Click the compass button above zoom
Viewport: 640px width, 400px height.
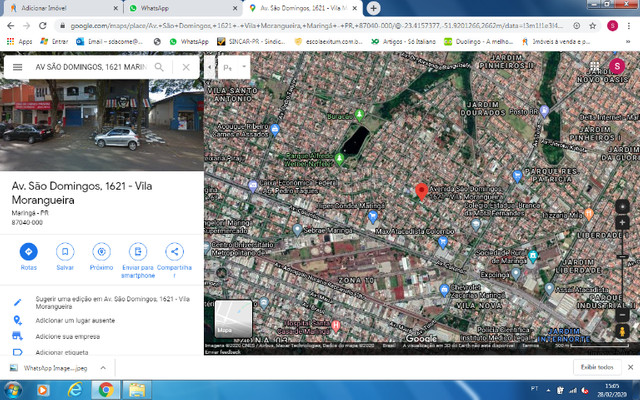click(622, 207)
